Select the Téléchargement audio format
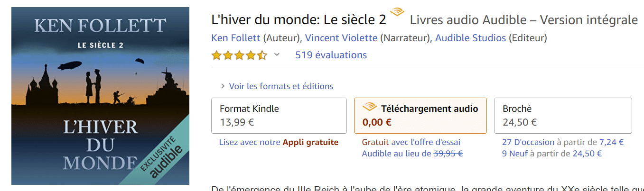The height and width of the screenshot is (191, 644). 420,116
